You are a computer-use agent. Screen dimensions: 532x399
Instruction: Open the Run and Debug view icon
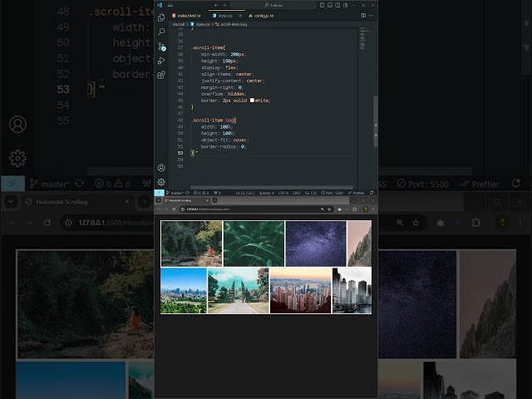coord(161,61)
